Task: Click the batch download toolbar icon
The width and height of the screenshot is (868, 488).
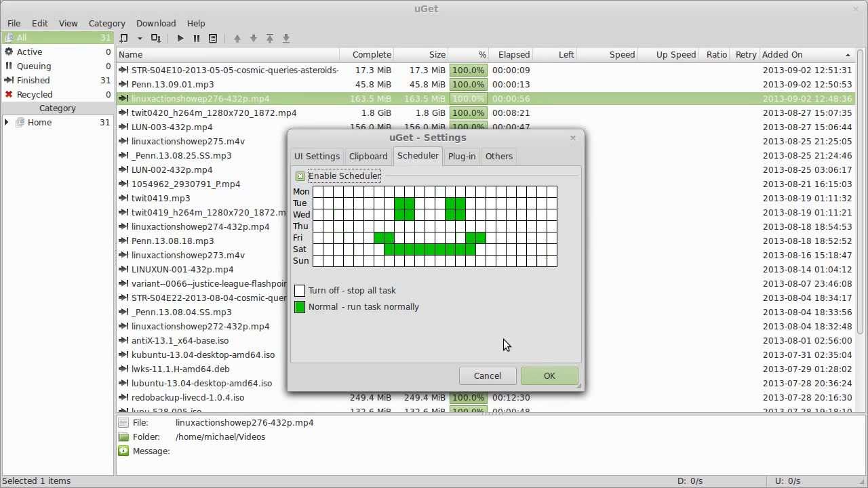Action: coord(156,39)
